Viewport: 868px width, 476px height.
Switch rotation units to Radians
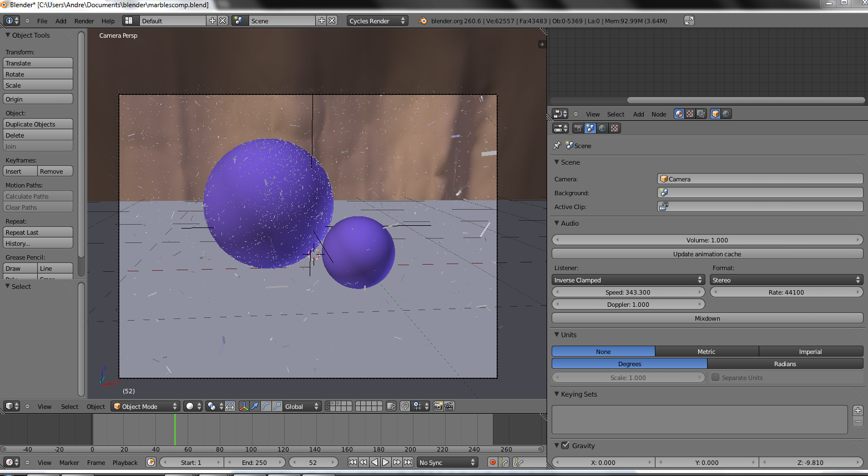(x=785, y=364)
